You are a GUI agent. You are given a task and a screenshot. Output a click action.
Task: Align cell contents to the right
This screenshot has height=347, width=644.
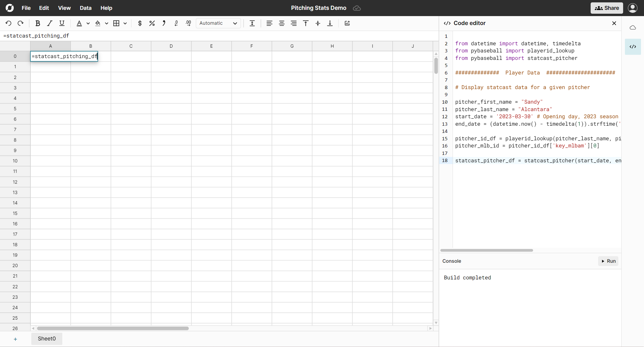pos(294,23)
